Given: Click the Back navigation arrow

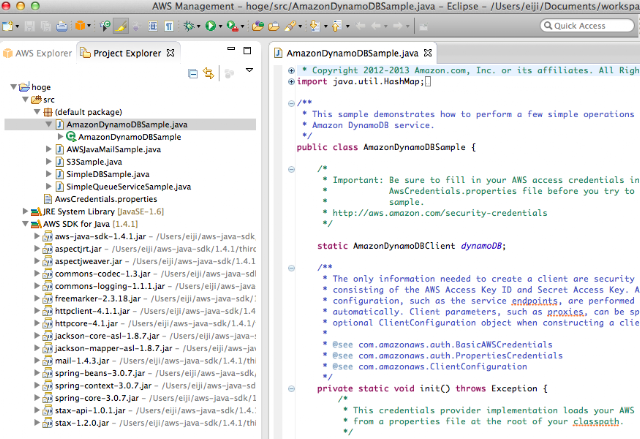Looking at the screenshot, I should click(x=376, y=27).
